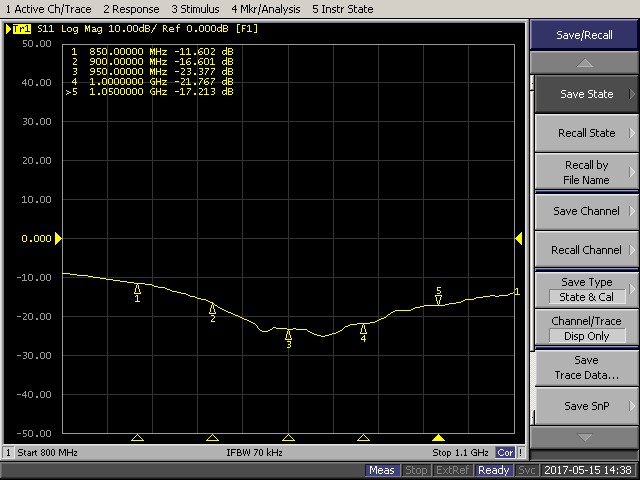Click the Stop 1.1 GHz frequency field
The width and height of the screenshot is (640, 480).
coord(459,453)
